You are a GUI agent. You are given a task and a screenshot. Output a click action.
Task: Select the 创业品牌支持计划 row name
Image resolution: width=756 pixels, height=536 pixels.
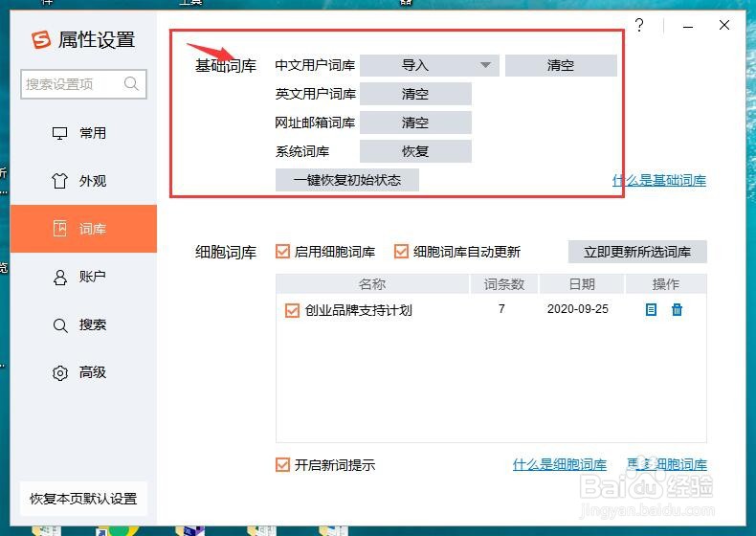coord(358,310)
